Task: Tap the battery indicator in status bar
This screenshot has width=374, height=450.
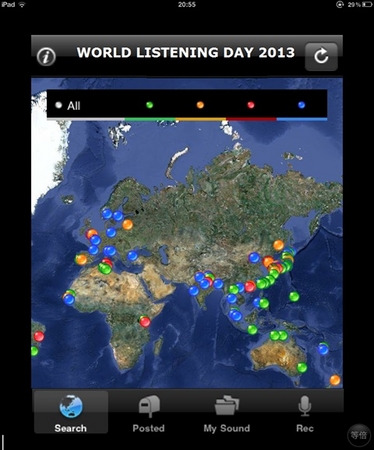Action: [x=367, y=4]
